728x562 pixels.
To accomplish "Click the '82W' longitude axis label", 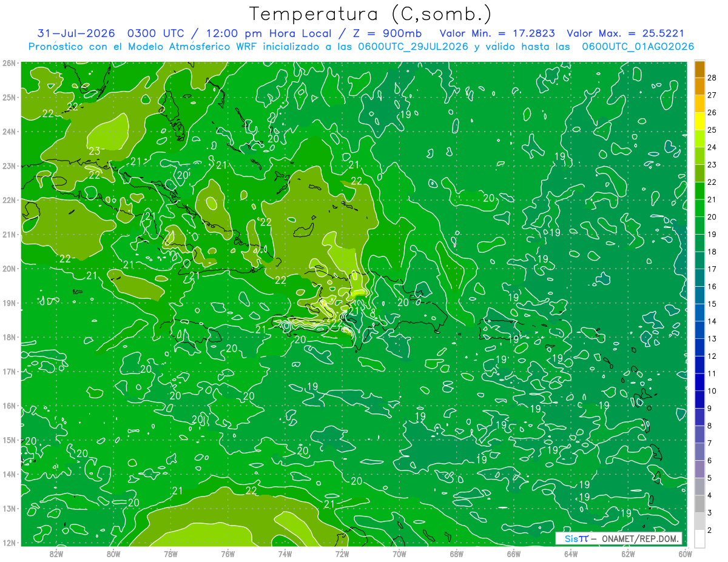I will pyautogui.click(x=56, y=553).
